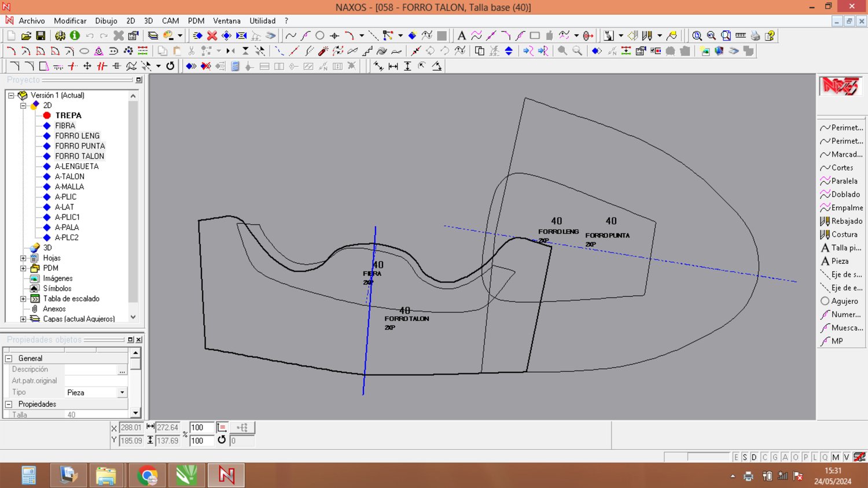Select FORRO PUNTA in the project tree
This screenshot has height=488, width=868.
[x=80, y=146]
